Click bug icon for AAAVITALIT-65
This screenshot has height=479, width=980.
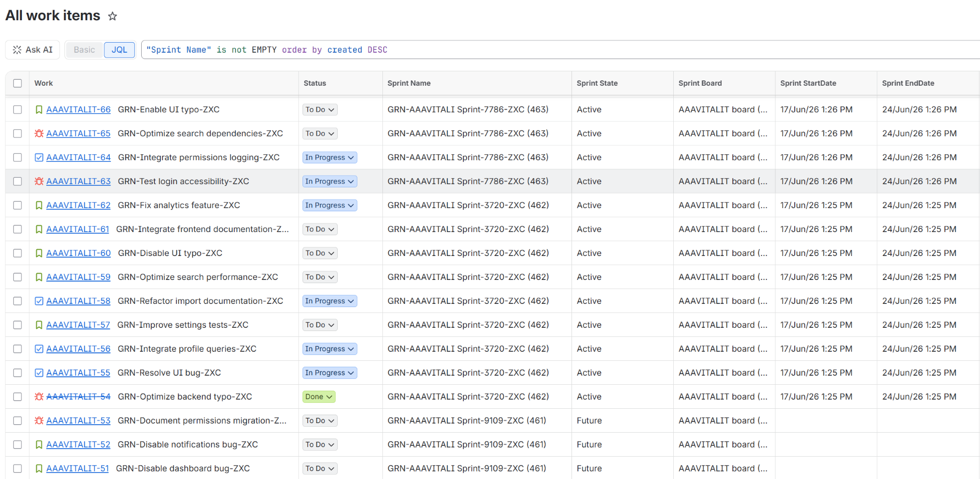[x=39, y=134]
